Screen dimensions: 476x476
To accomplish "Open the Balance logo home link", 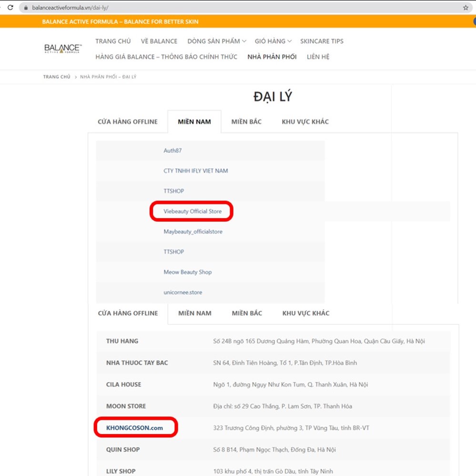I will (x=63, y=48).
